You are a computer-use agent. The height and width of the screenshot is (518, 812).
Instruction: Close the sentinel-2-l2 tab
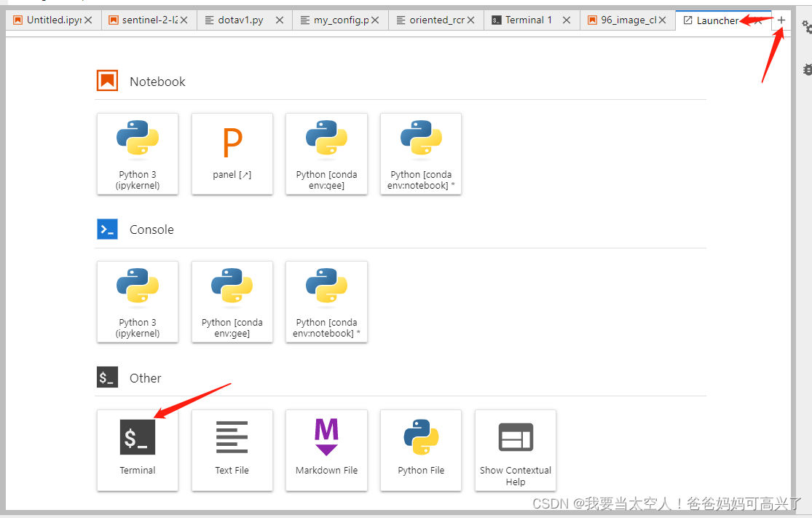pos(184,20)
